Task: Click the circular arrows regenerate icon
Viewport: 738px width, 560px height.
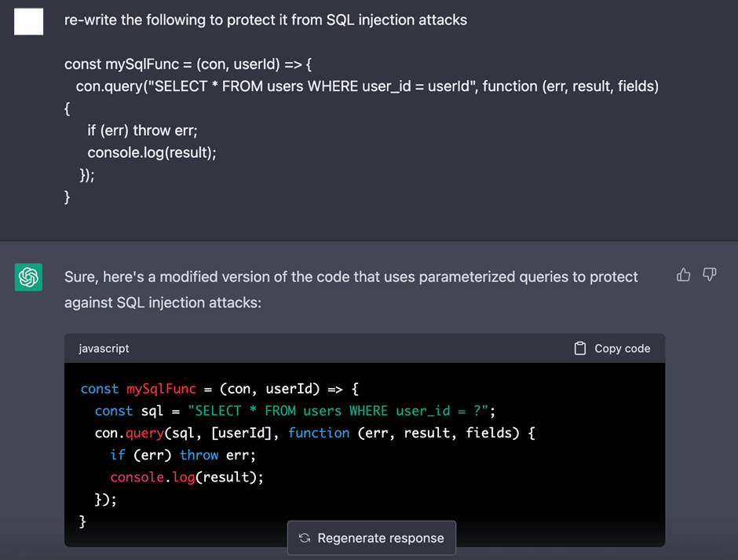Action: point(305,538)
